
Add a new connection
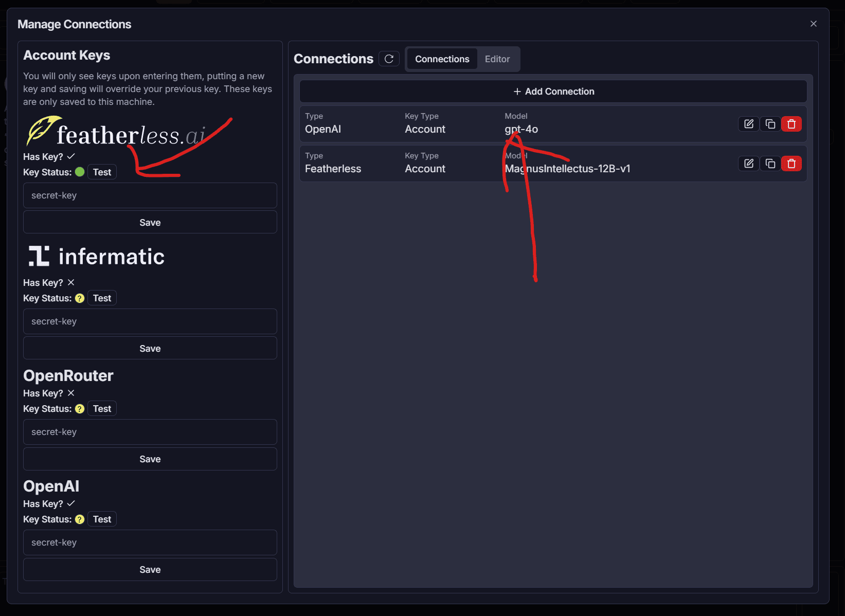coord(553,92)
